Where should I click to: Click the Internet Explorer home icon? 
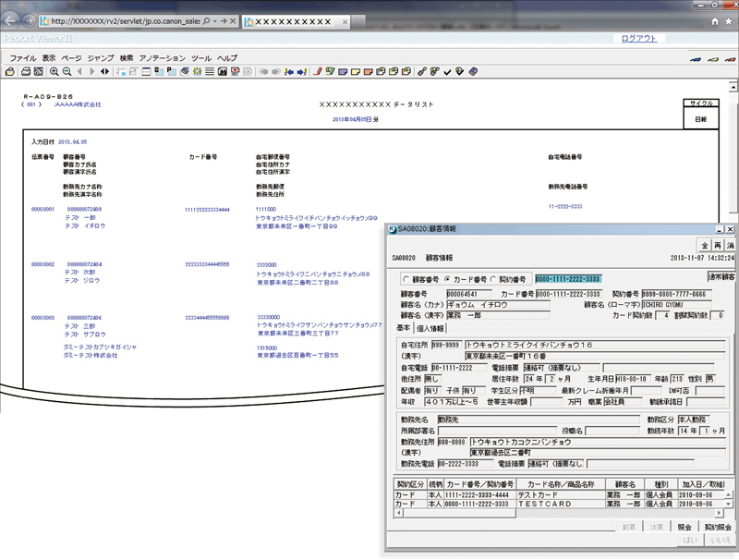[715, 21]
